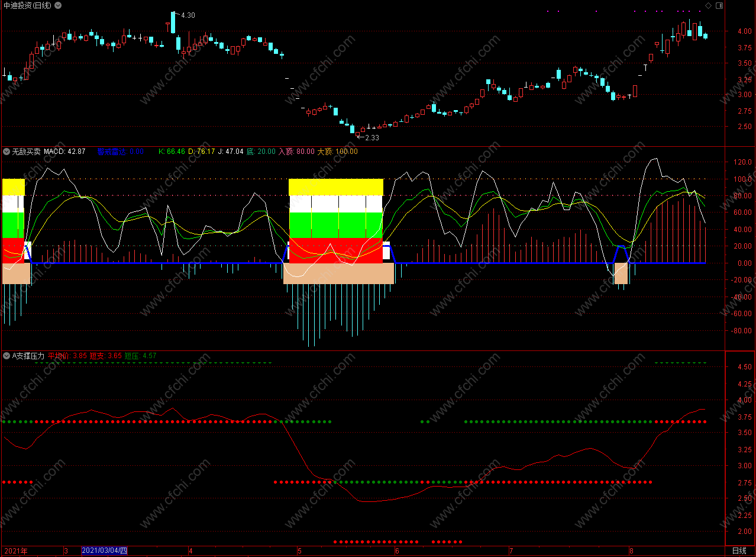Image resolution: width=756 pixels, height=557 pixels.
Task: Open the dropdown beside 中迪投资(日线) title
Action: tap(57, 5)
